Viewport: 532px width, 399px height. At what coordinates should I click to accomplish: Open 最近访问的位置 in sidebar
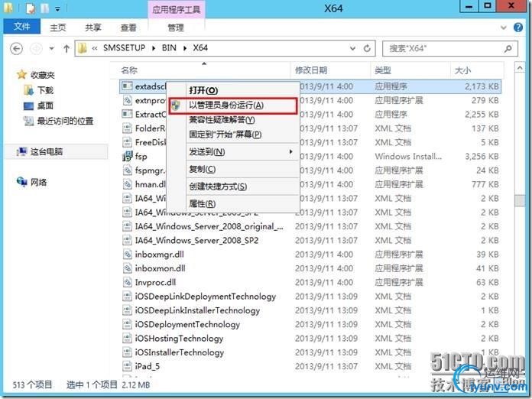pyautogui.click(x=58, y=121)
